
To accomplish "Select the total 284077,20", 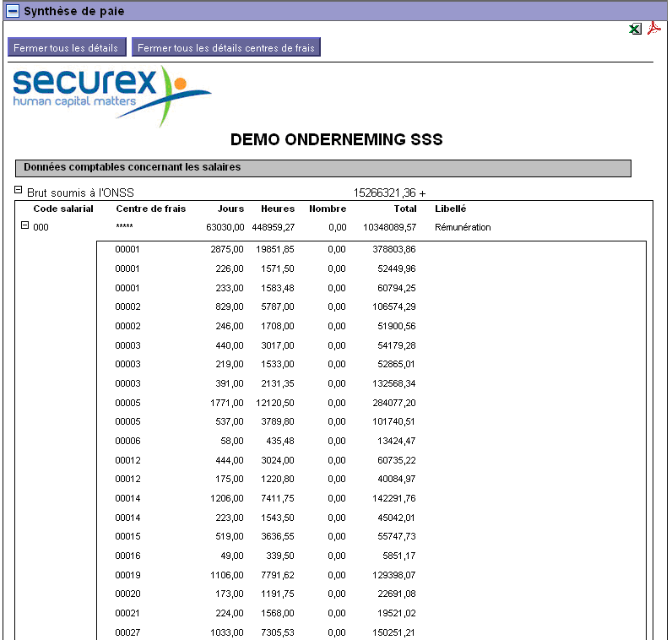I will tap(394, 403).
